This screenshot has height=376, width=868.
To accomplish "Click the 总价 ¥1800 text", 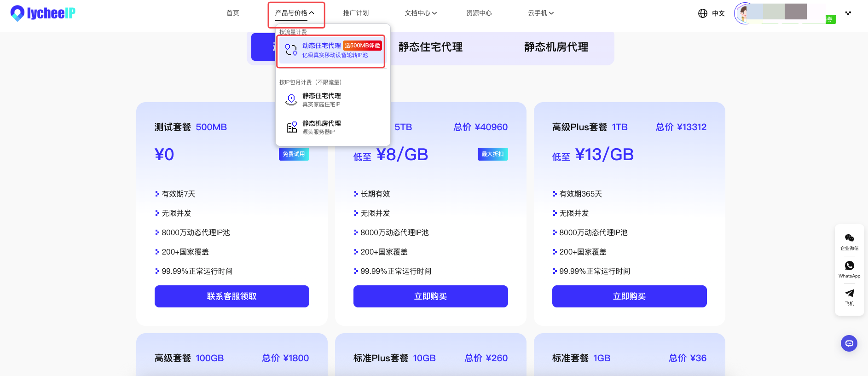I will [x=285, y=358].
